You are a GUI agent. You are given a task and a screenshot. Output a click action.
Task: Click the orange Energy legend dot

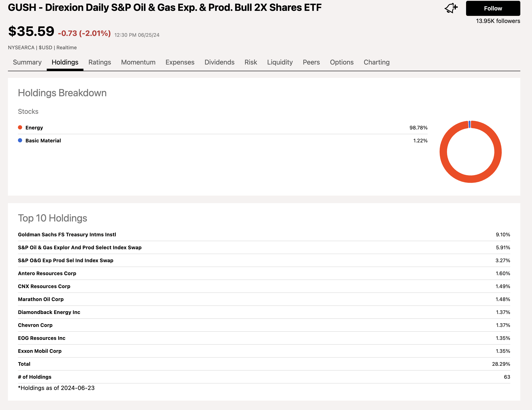[x=20, y=128]
